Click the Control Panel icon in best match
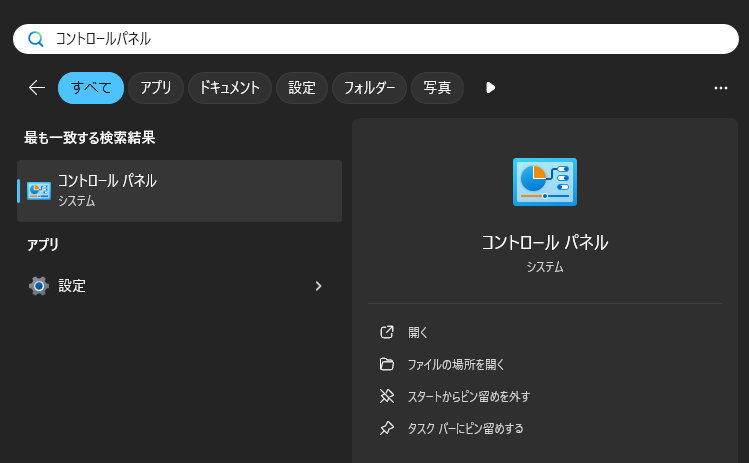This screenshot has height=463, width=749. pos(39,190)
